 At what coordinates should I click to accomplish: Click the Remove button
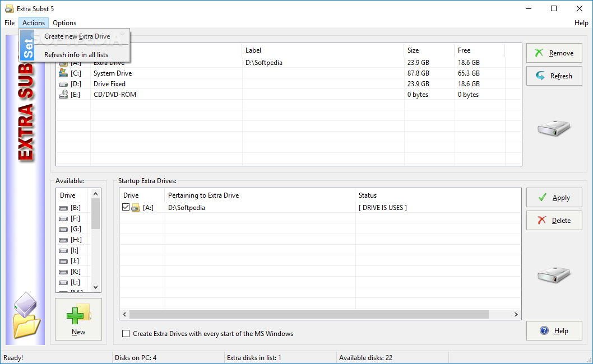click(554, 53)
